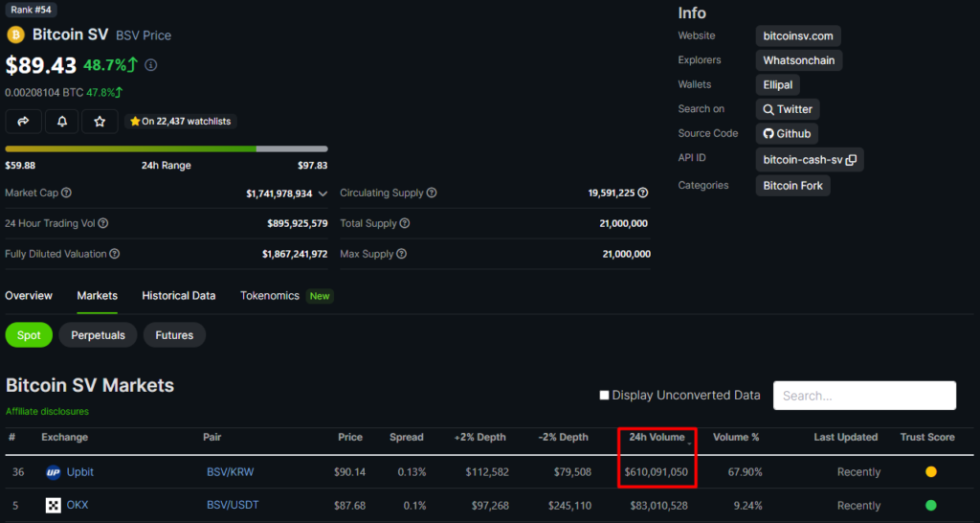The width and height of the screenshot is (980, 523).
Task: Click the 67.90% volume share cell
Action: (x=745, y=472)
